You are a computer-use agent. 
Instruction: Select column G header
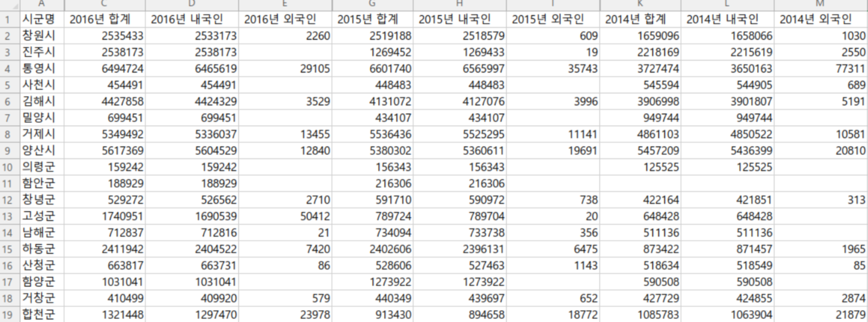(x=373, y=5)
